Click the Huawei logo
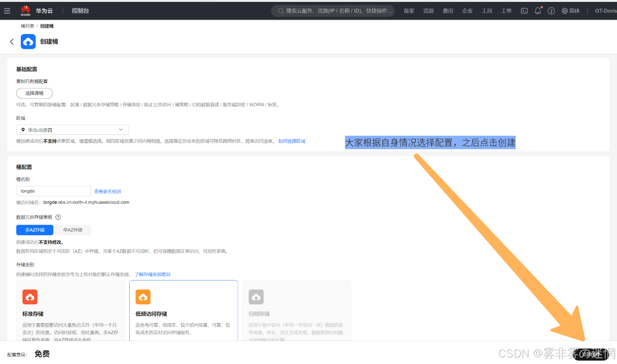Image resolution: width=617 pixels, height=364 pixels. tap(25, 11)
